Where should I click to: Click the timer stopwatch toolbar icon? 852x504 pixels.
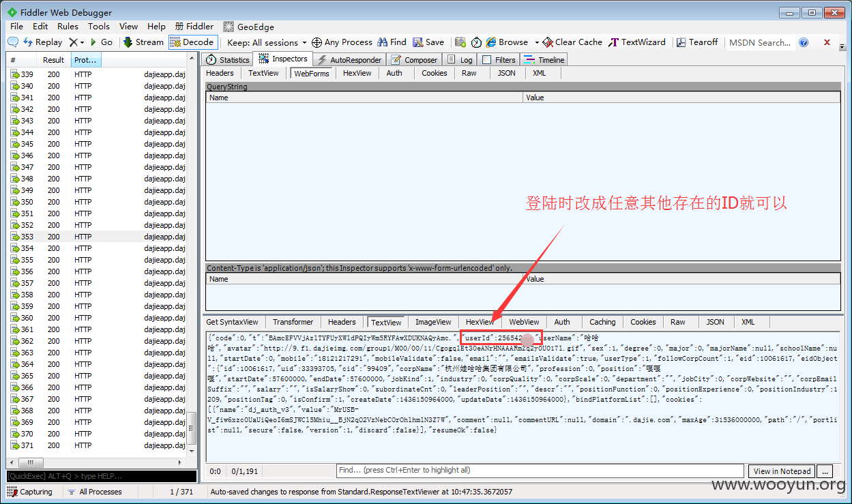click(x=476, y=42)
